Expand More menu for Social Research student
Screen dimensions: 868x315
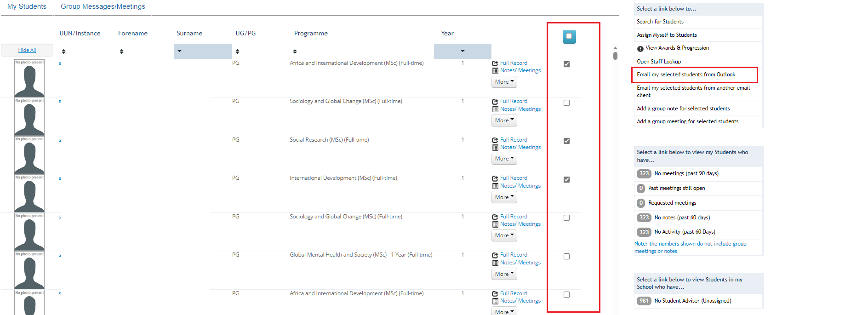(x=504, y=159)
